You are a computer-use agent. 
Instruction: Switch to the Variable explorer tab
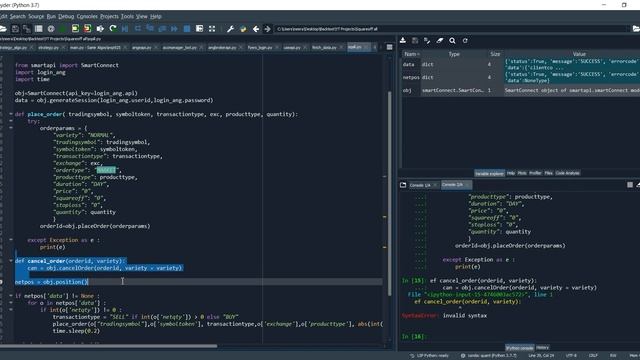489,173
